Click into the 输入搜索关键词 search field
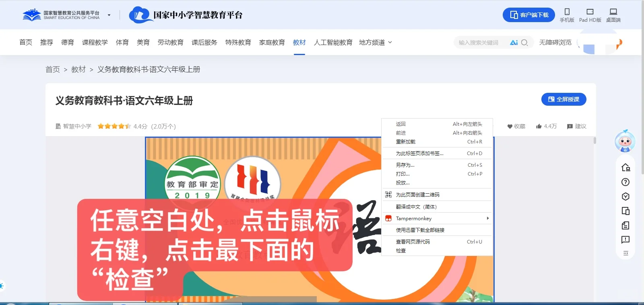The width and height of the screenshot is (644, 305). 479,43
